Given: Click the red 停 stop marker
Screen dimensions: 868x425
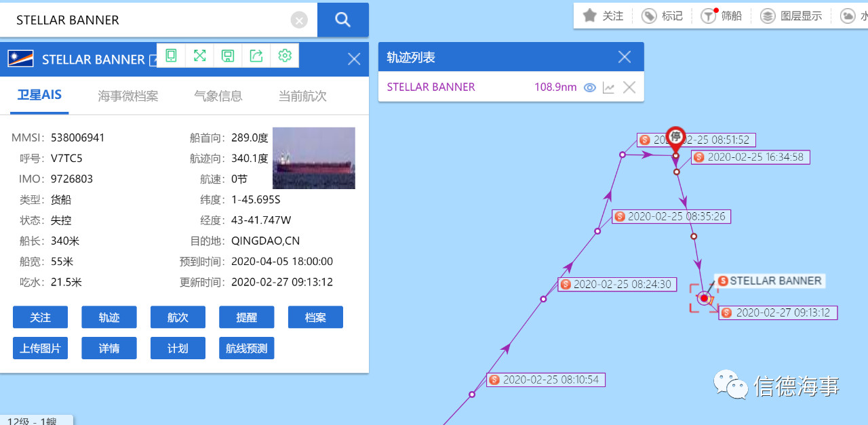Looking at the screenshot, I should click(x=675, y=138).
